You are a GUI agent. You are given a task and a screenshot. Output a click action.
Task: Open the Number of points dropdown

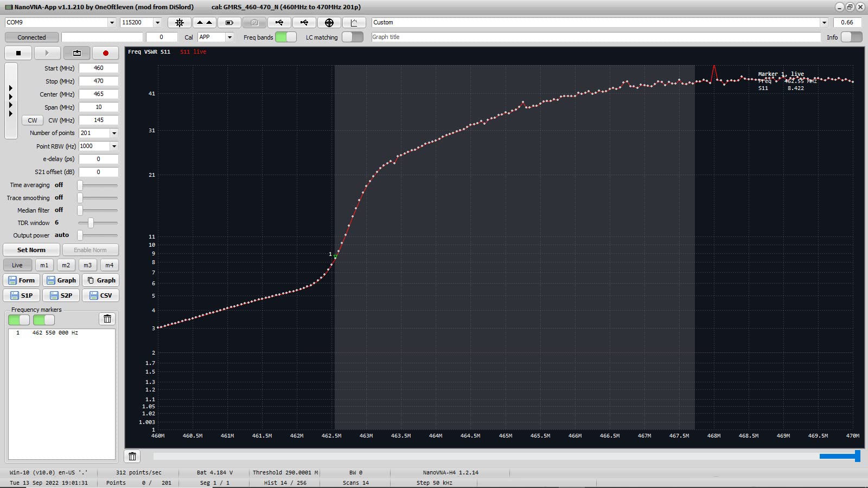coord(114,133)
